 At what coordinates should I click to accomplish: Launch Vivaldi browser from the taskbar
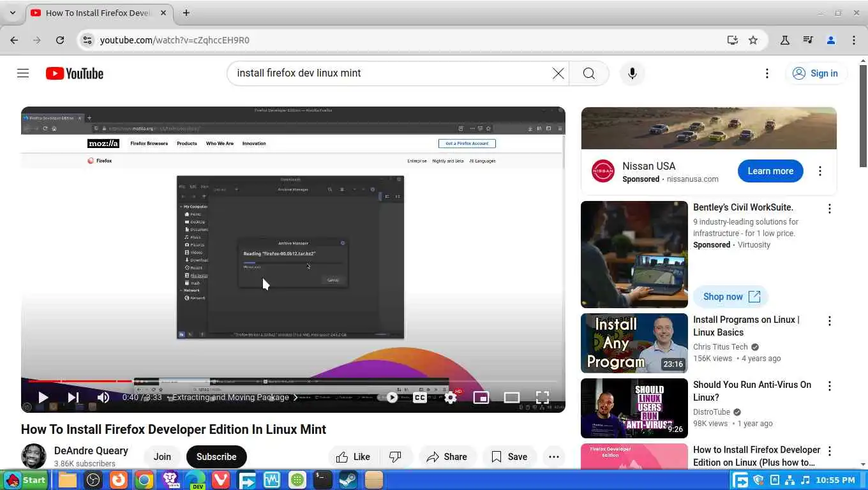tap(221, 480)
